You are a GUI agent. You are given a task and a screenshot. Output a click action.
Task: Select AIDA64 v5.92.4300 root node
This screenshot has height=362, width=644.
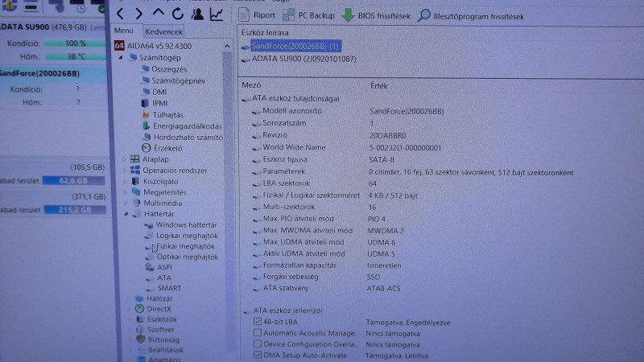[159, 46]
